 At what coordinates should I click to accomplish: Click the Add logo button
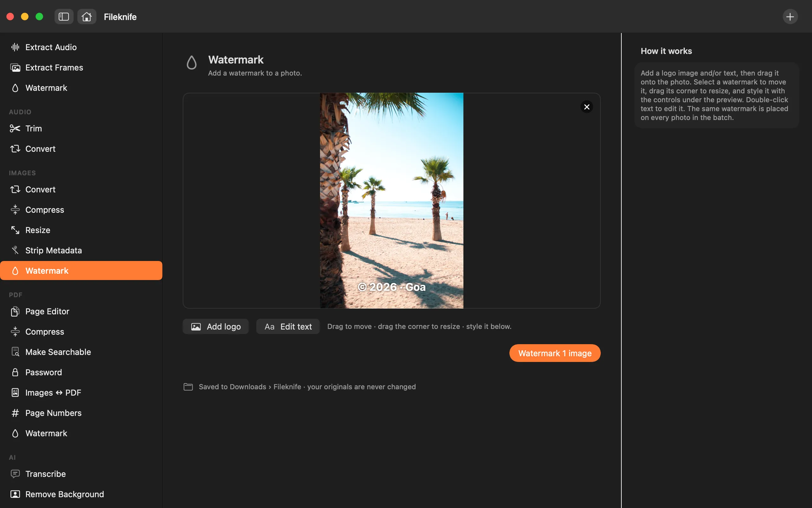(x=216, y=327)
